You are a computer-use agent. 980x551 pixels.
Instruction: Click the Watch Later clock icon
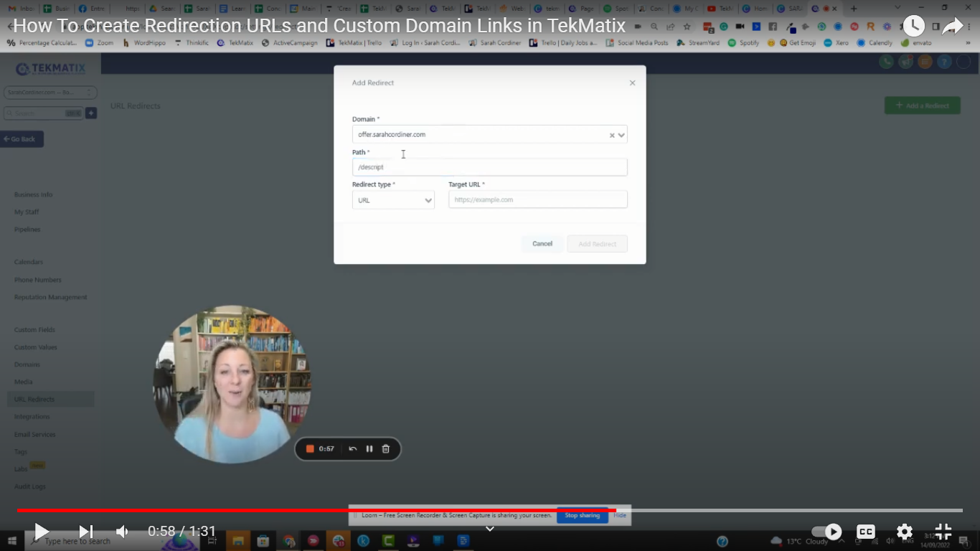(x=913, y=27)
